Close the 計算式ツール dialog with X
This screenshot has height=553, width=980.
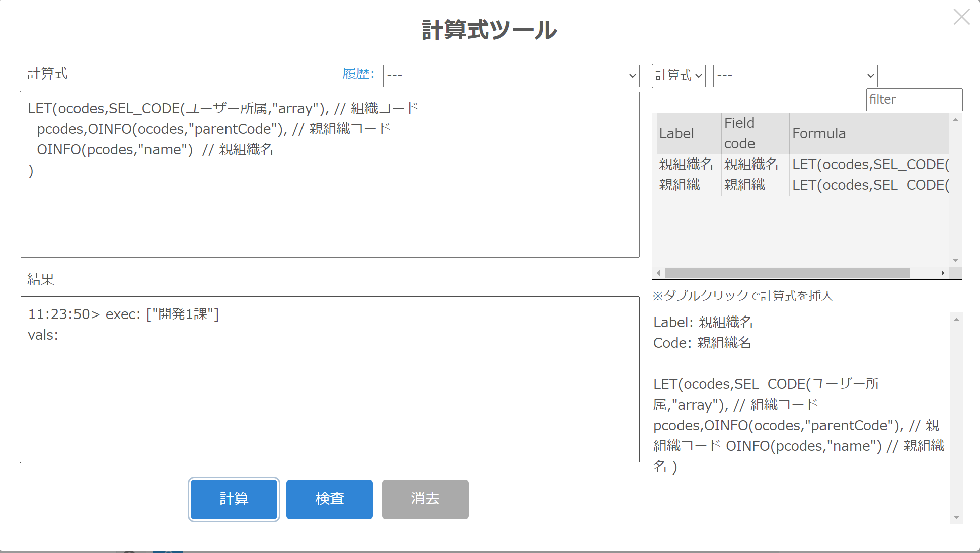(x=961, y=17)
